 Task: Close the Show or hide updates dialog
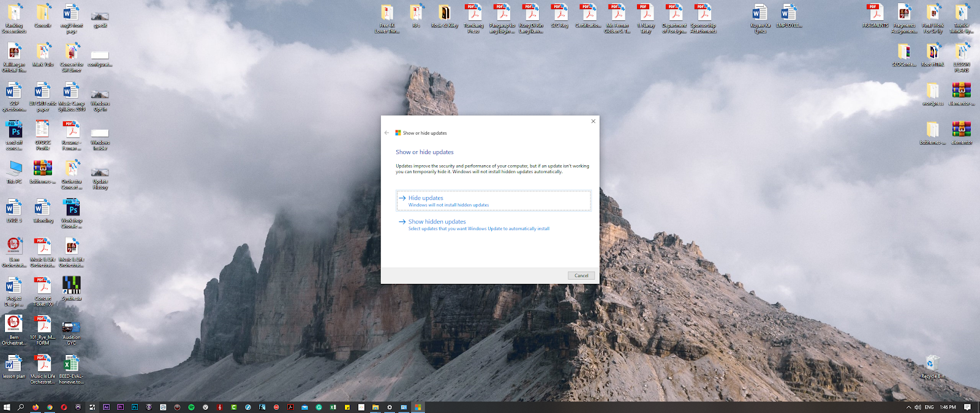tap(593, 121)
